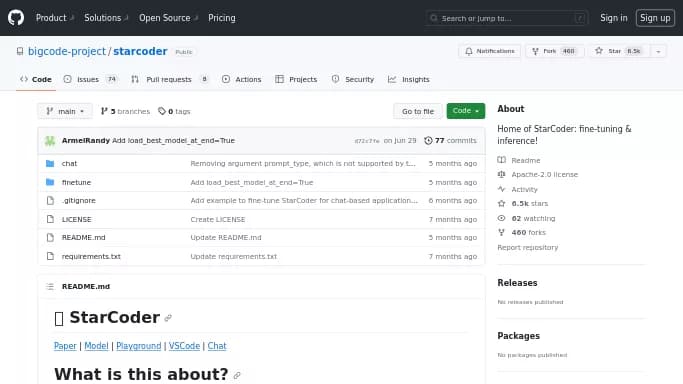The image size is (683, 384).
Task: Open the GitHub home logo
Action: (x=16, y=18)
